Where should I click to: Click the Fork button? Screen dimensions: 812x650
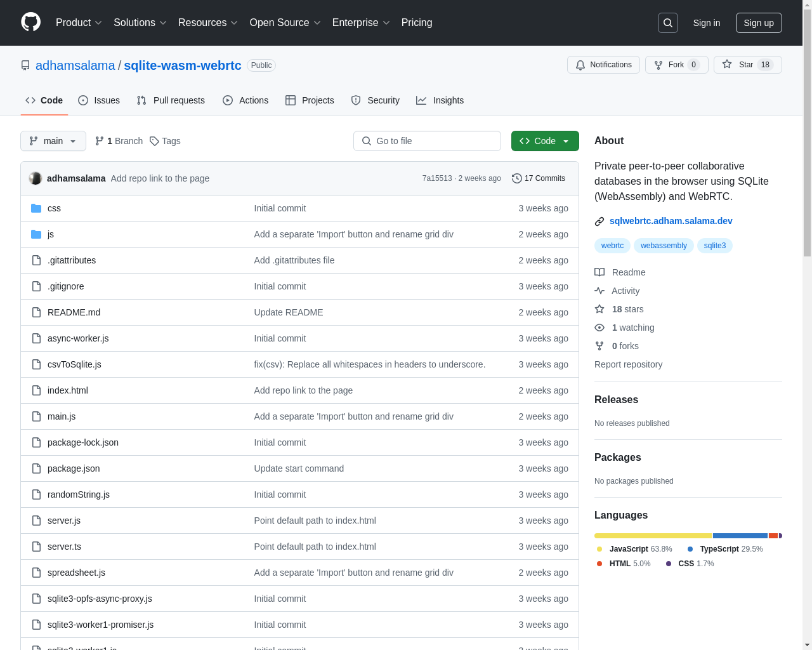(x=677, y=65)
